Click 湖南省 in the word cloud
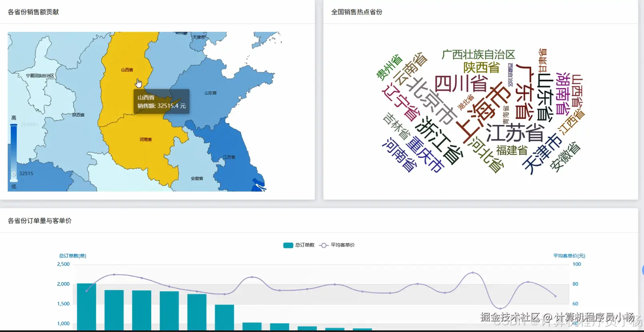This screenshot has width=644, height=332. click(563, 94)
